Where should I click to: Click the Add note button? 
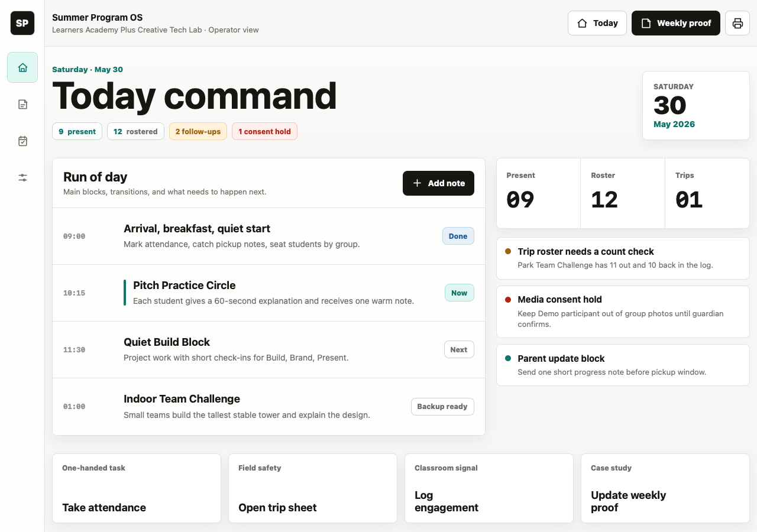[438, 183]
